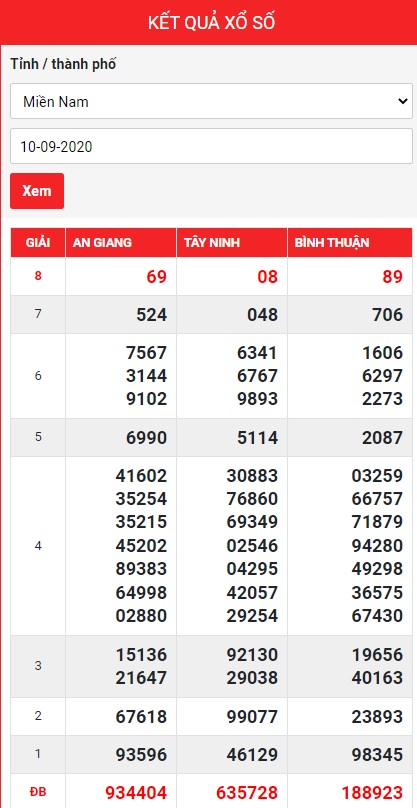417x808 pixels.
Task: Select the BÌNH THUẬN column header
Action: tap(350, 243)
